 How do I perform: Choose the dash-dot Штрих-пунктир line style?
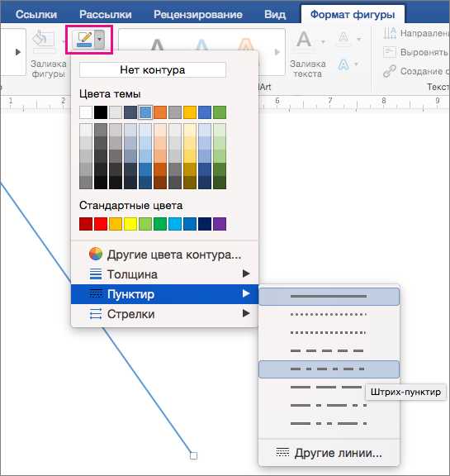coord(329,369)
